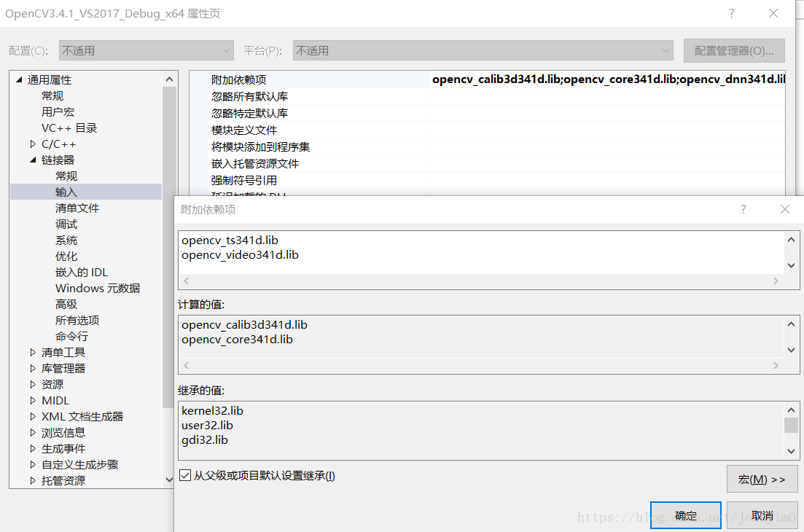Expand the 生成事件 tree node
Image resolution: width=804 pixels, height=532 pixels.
pos(33,448)
